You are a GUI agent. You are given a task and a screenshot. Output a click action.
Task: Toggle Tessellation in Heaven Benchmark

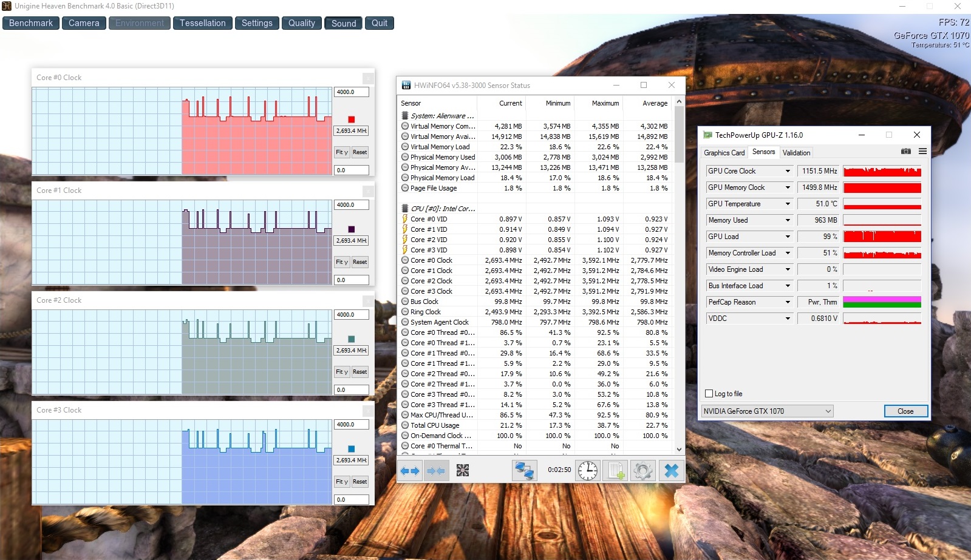(x=202, y=23)
